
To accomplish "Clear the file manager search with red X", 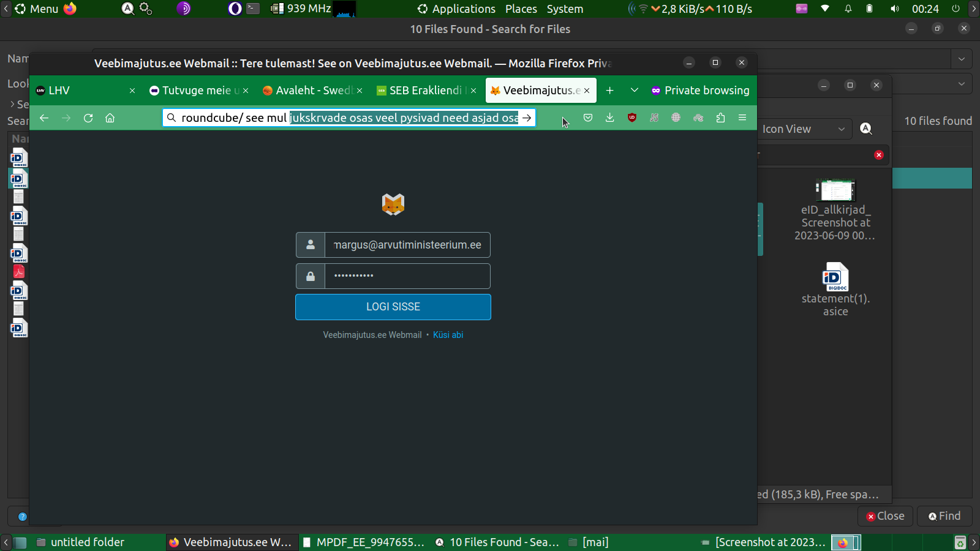I will pyautogui.click(x=879, y=155).
